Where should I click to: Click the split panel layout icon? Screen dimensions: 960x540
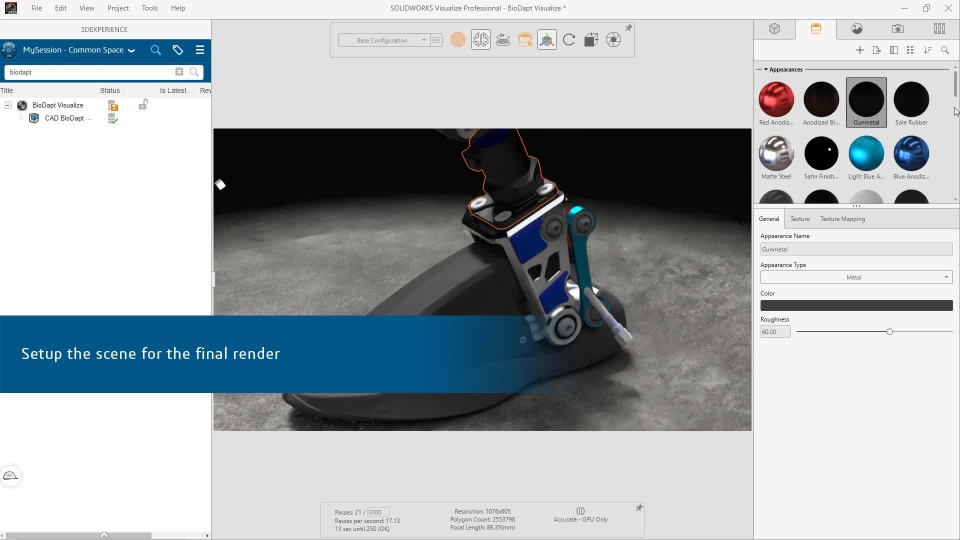(894, 50)
